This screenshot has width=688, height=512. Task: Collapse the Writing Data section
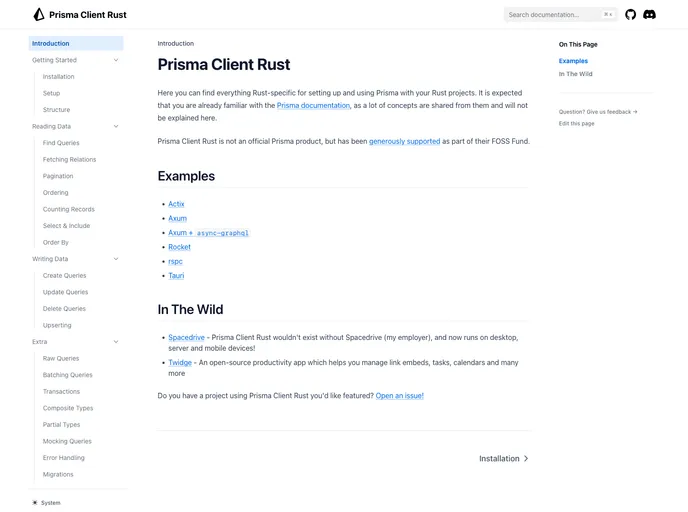point(116,259)
